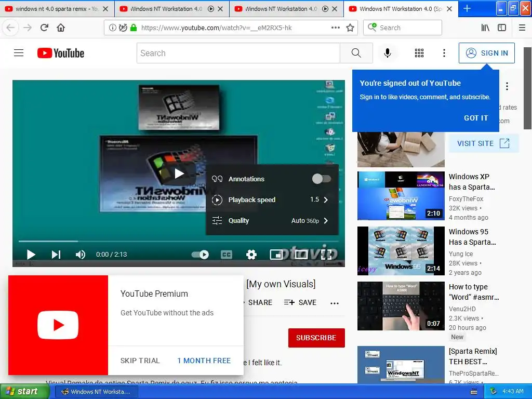This screenshot has width=532, height=399.
Task: Click the large center play overlay
Action: [179, 174]
